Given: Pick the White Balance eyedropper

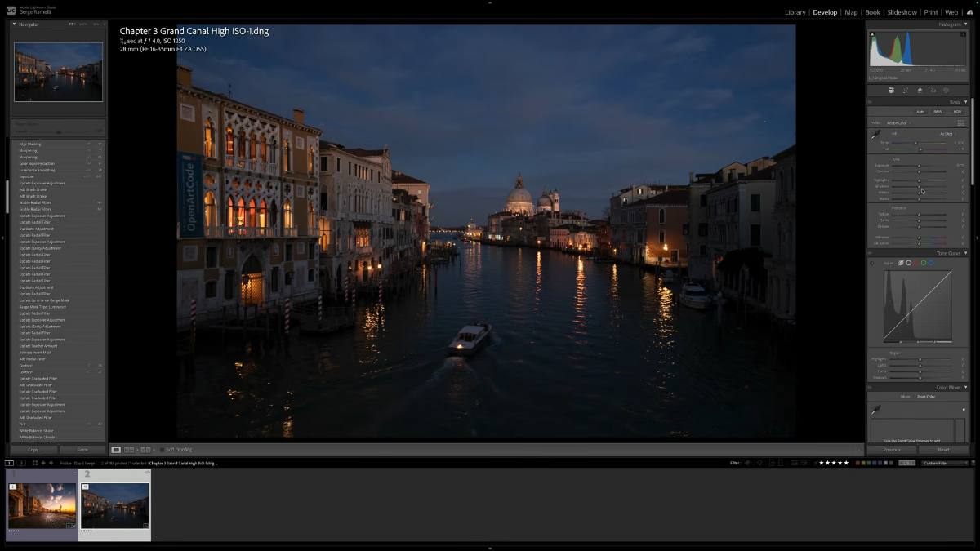Looking at the screenshot, I should (x=875, y=135).
